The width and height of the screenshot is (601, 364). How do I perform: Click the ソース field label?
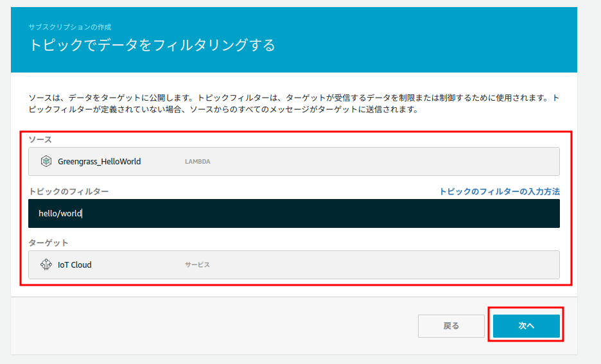coord(40,139)
